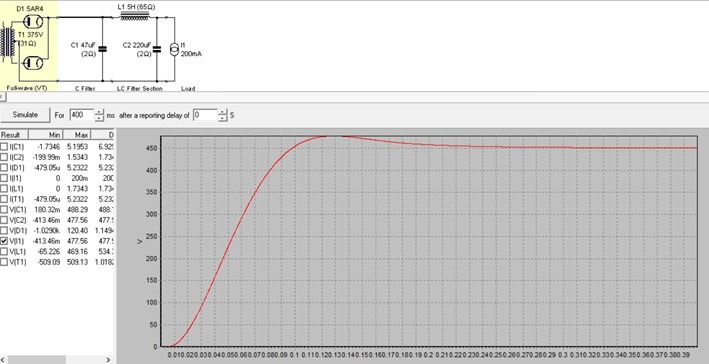Click the Max value 120.40 for V(D1)
Viewport: 709px width, 364px height.
pyautogui.click(x=78, y=231)
